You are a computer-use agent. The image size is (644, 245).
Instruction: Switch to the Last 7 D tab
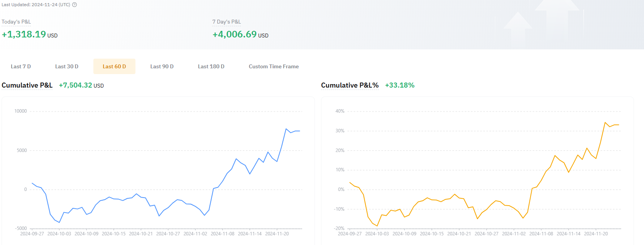pyautogui.click(x=21, y=66)
